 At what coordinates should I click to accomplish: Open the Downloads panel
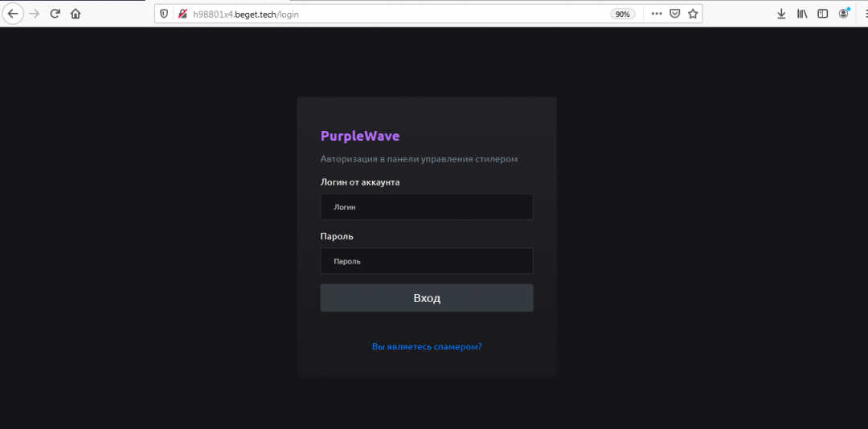pos(781,14)
